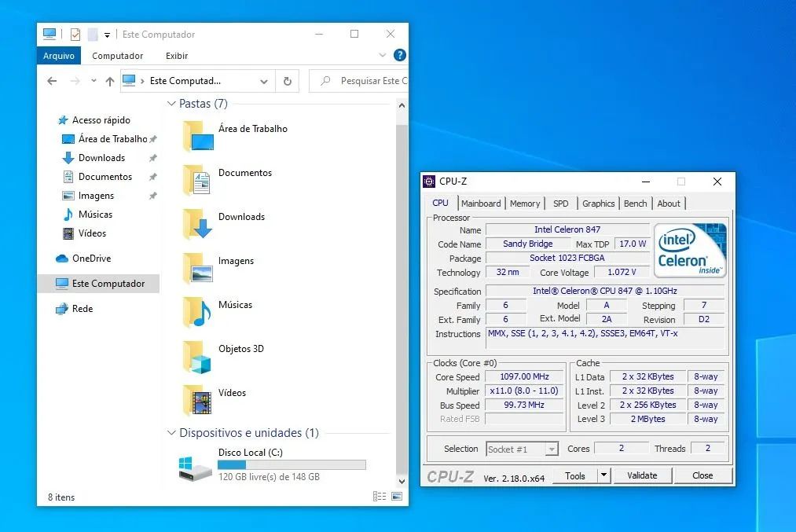
Task: Select the Downloads folder icon in Pastas
Action: pos(197,224)
